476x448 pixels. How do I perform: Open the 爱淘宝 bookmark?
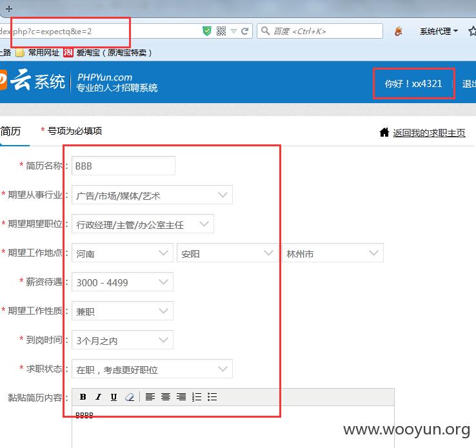pyautogui.click(x=108, y=53)
